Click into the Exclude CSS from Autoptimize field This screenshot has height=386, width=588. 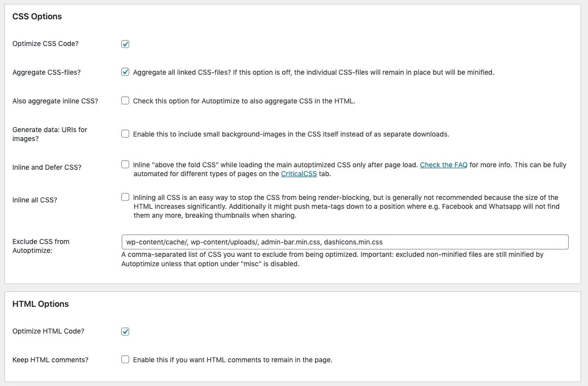point(344,242)
